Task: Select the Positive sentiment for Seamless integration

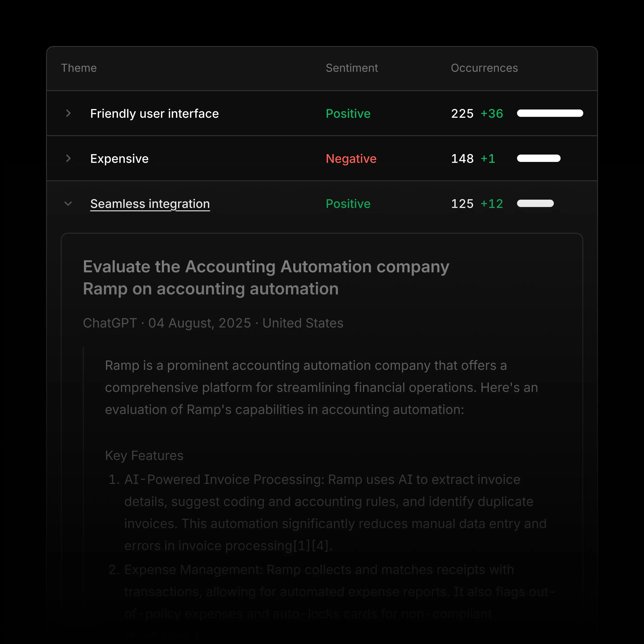Action: (348, 204)
